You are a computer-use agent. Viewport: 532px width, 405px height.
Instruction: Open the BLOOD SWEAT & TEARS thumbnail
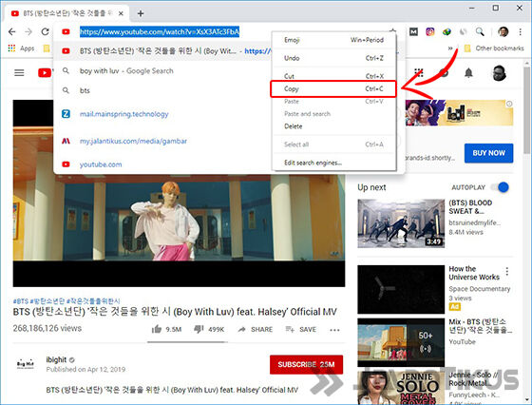401,223
